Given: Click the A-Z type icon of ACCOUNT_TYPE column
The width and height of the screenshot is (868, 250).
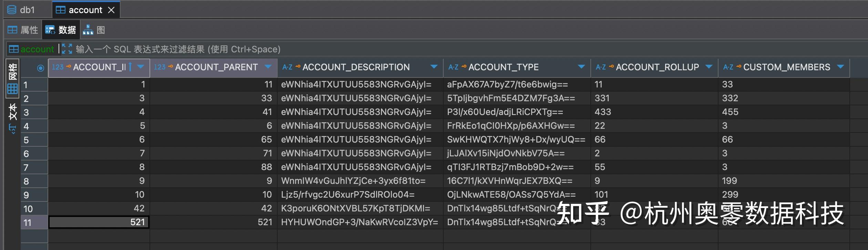Looking at the screenshot, I should click(x=453, y=67).
